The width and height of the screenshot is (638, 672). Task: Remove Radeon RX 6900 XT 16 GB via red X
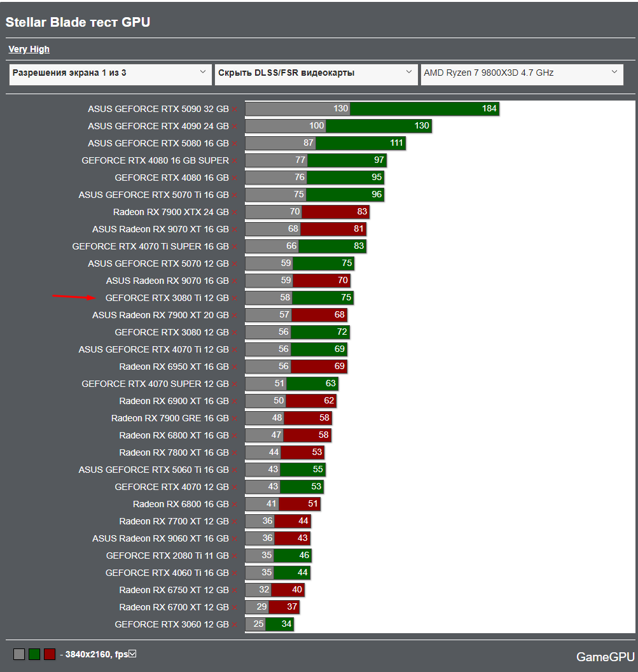[235, 402]
